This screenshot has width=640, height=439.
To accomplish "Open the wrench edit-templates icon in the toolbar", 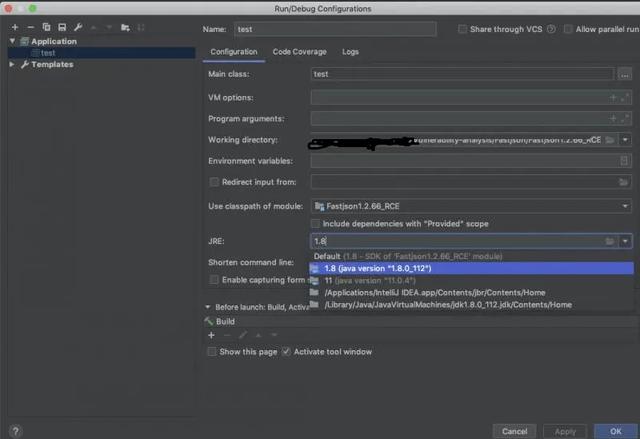I will coord(79,27).
